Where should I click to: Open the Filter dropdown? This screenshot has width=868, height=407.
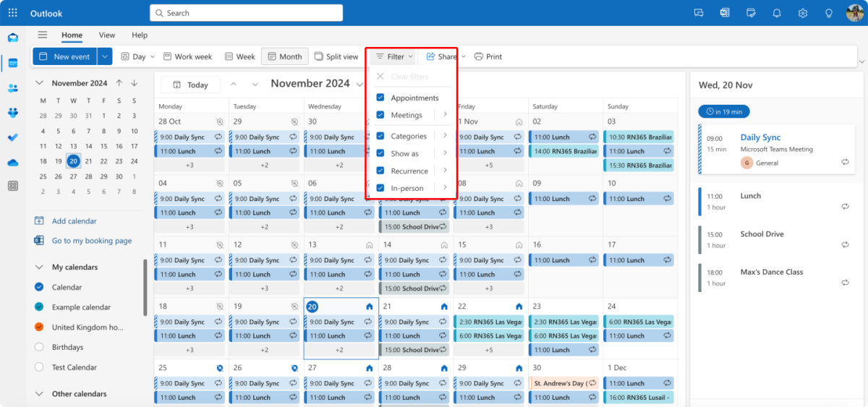[394, 56]
